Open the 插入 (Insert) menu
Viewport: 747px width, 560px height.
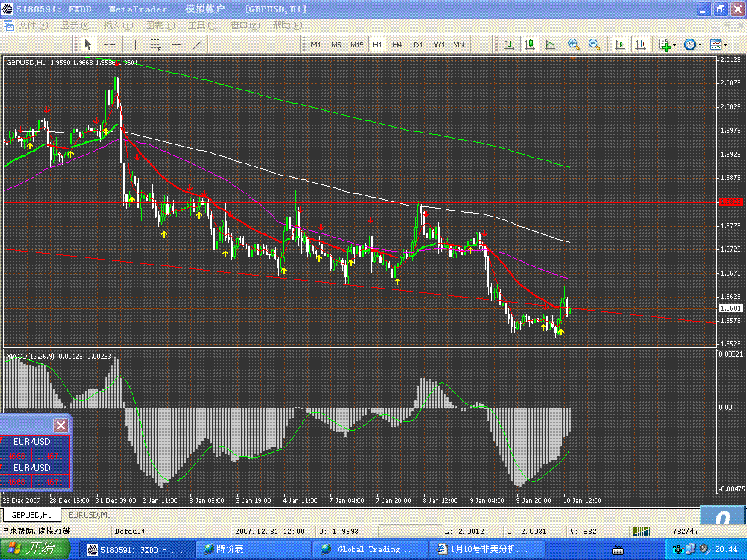click(x=117, y=26)
